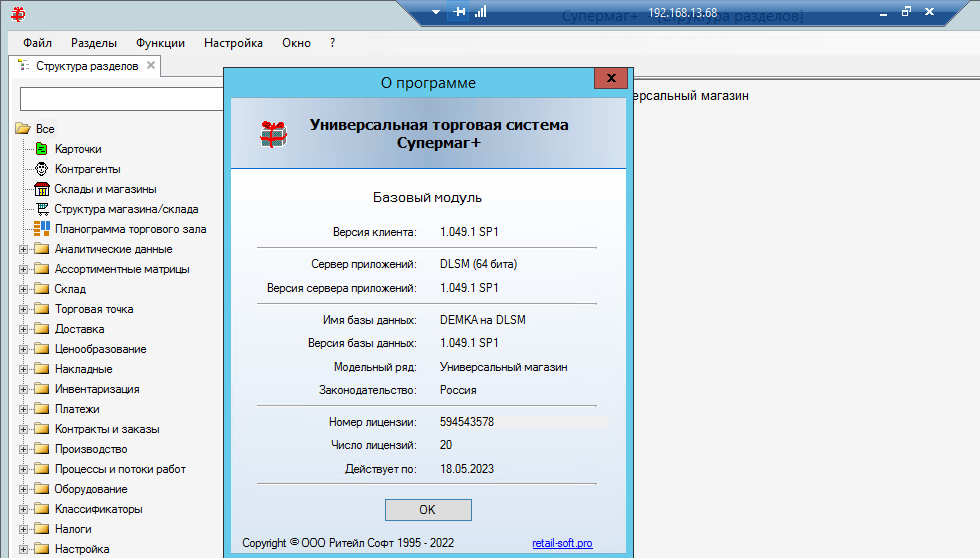Open the Разделы menu
This screenshot has height=558, width=980.
pyautogui.click(x=94, y=43)
